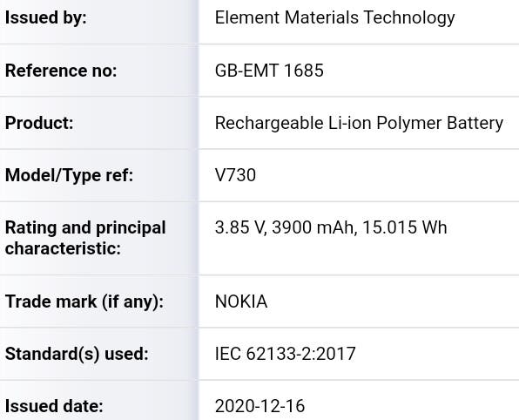The width and height of the screenshot is (519, 420).
Task: Select reference number GB-EMT 1685
Action: click(269, 71)
